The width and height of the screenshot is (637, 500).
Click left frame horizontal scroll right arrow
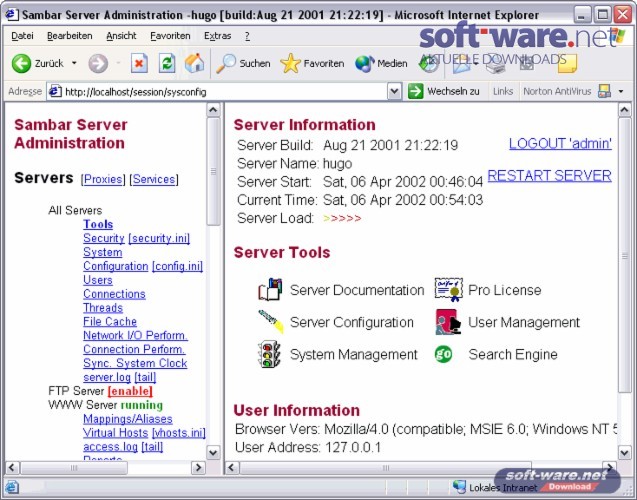(198, 468)
